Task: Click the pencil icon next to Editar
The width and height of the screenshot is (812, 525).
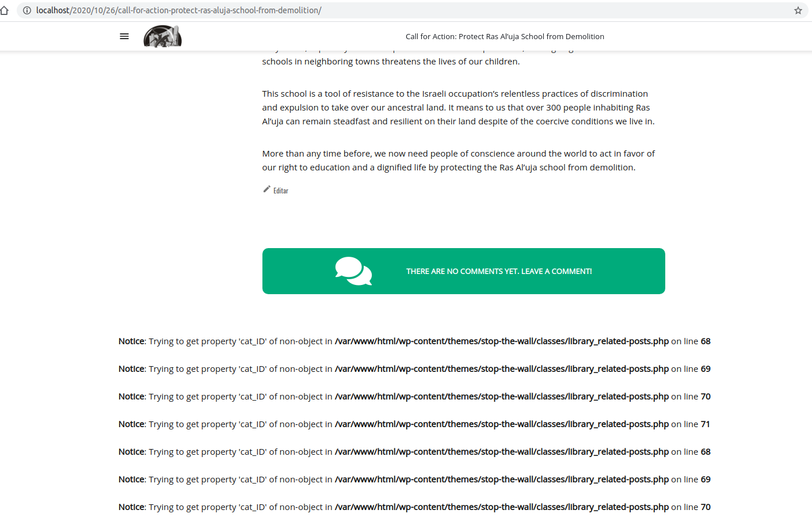Action: tap(267, 189)
